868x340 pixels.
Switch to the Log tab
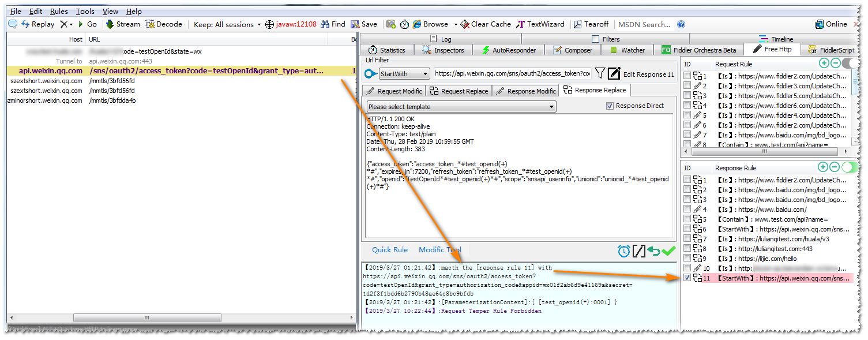(440, 39)
